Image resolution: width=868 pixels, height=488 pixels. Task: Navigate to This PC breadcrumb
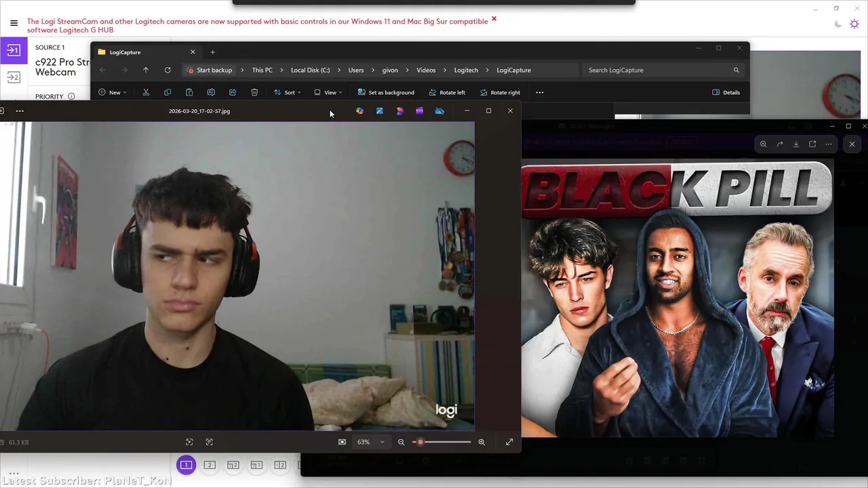point(262,70)
